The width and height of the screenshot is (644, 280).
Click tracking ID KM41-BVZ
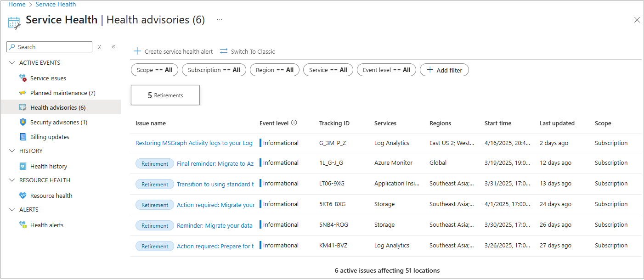333,245
